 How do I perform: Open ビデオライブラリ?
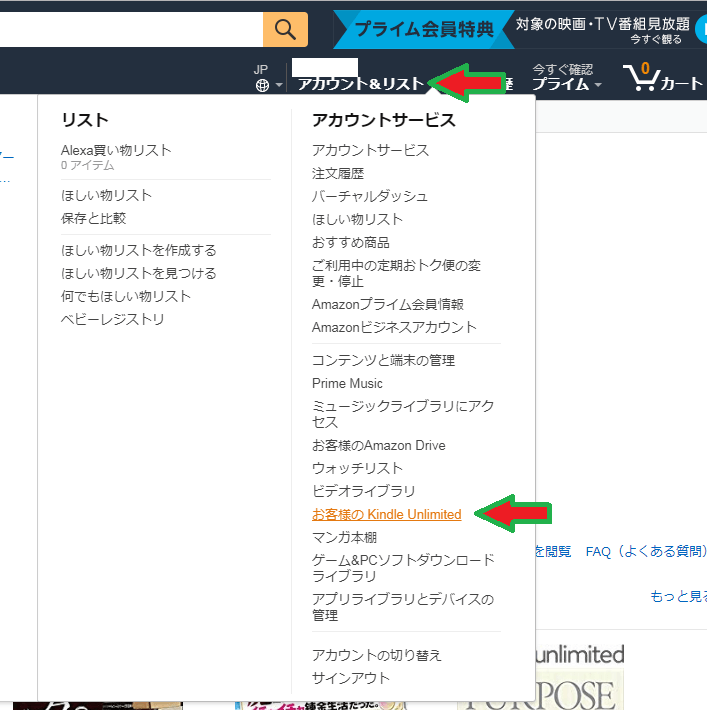(x=364, y=491)
